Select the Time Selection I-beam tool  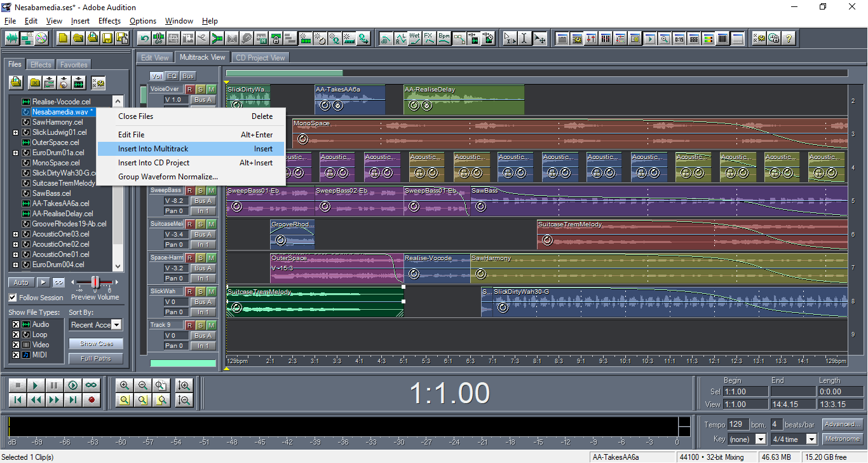tap(524, 38)
